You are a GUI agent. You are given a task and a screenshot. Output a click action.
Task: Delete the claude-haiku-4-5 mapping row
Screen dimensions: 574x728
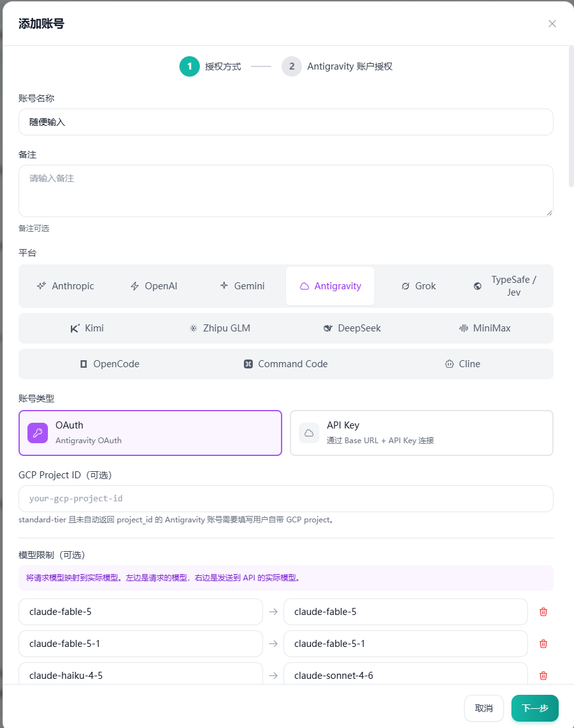point(543,676)
